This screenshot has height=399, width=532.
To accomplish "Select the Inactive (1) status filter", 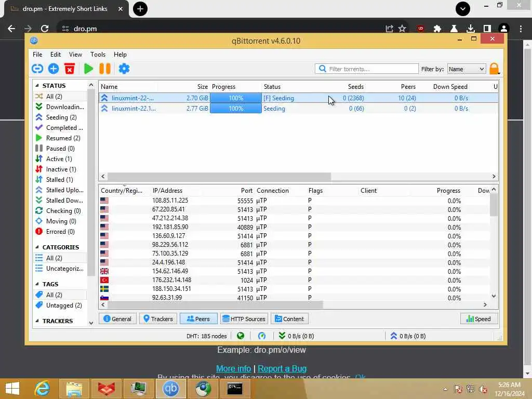I will (x=60, y=169).
